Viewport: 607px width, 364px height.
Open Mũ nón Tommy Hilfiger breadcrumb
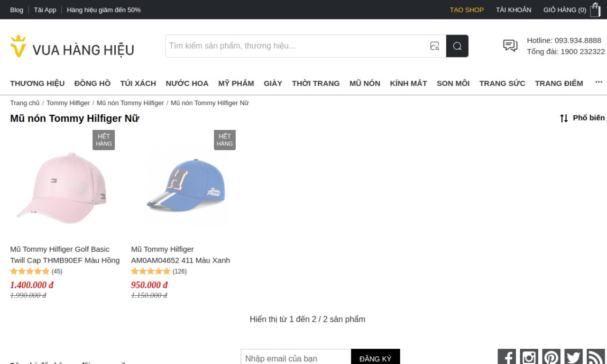[x=130, y=103]
